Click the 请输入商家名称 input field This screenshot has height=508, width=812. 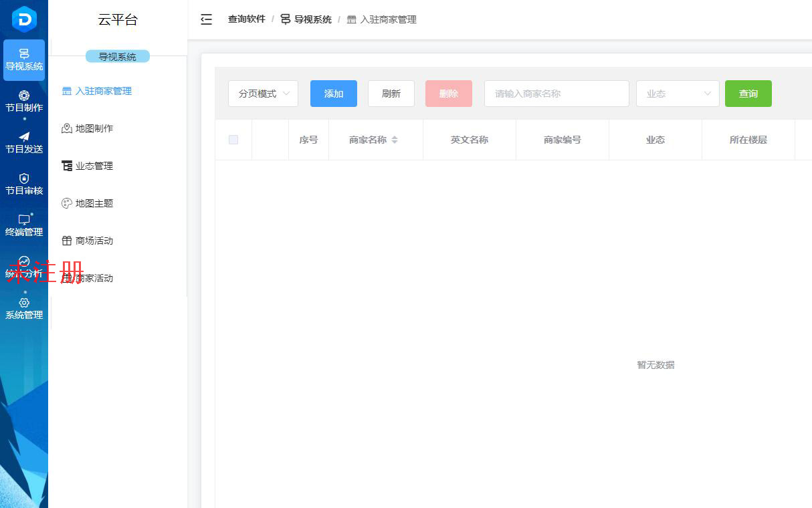coord(556,94)
